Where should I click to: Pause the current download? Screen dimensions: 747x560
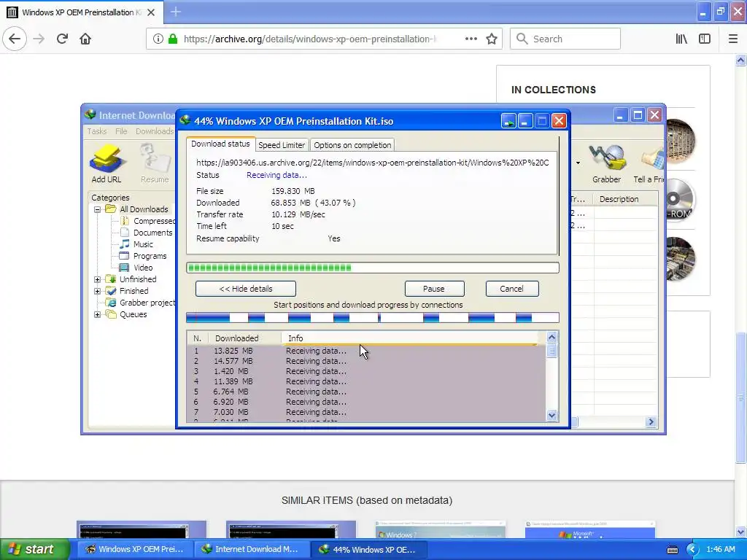pyautogui.click(x=434, y=289)
